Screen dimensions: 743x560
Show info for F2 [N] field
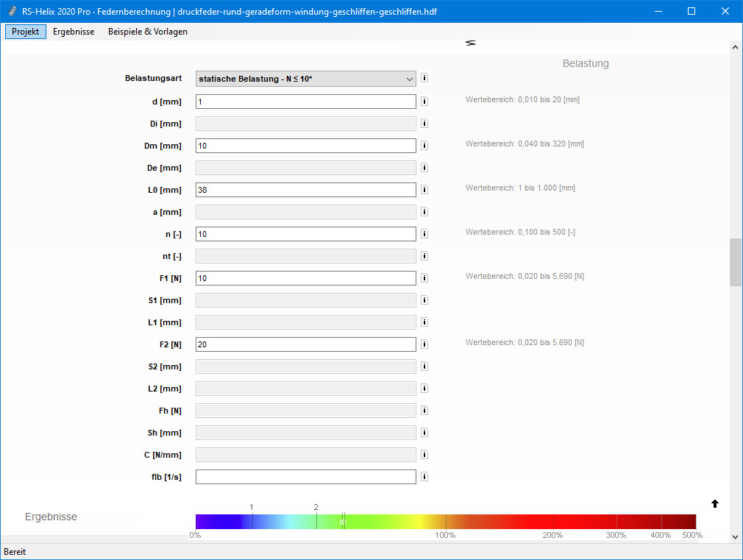tap(424, 344)
